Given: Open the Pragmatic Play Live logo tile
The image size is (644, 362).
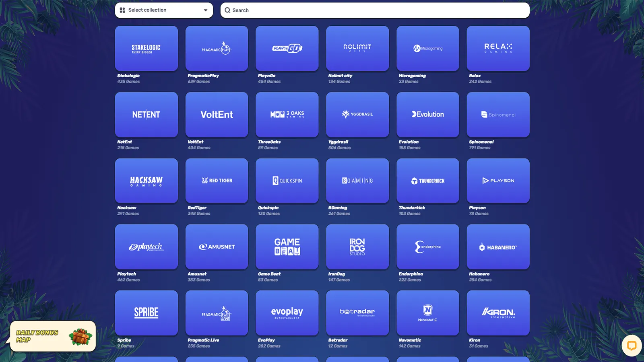Looking at the screenshot, I should (217, 313).
